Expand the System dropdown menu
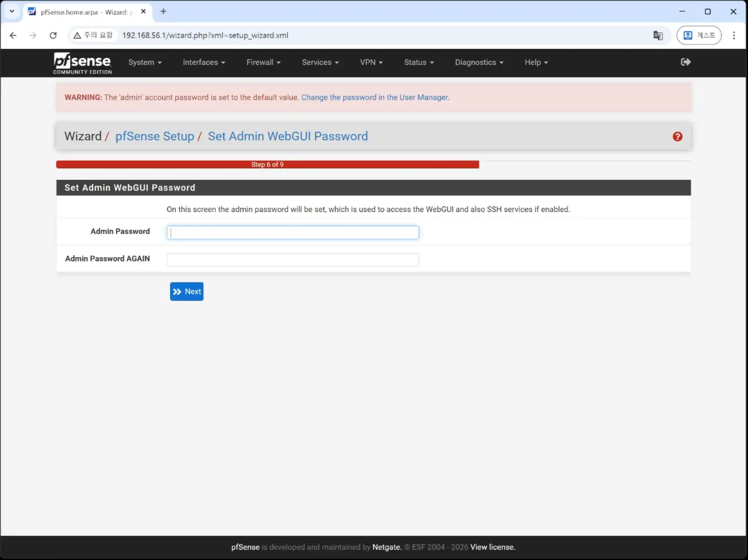The height and width of the screenshot is (560, 748). point(145,63)
